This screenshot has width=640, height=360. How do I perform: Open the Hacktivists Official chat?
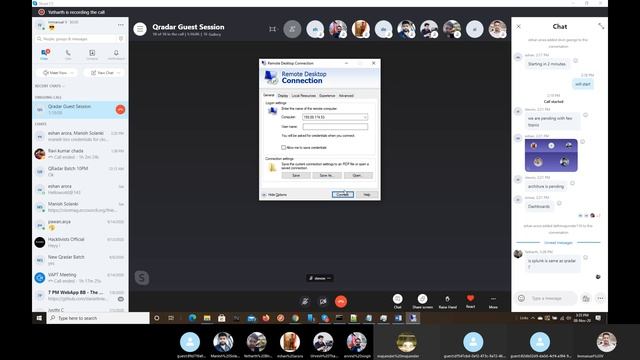pos(80,242)
